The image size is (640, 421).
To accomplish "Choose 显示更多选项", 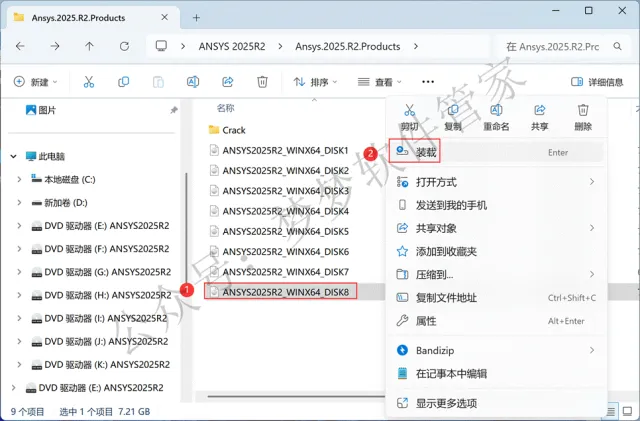I will (x=496, y=403).
